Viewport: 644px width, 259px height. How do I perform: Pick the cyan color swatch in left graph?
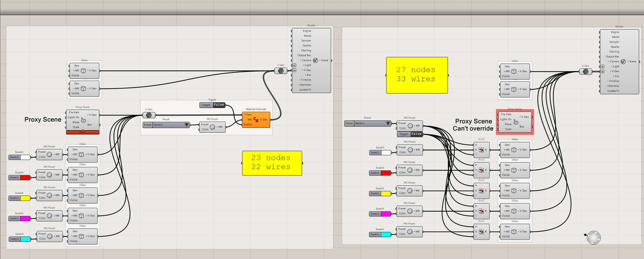pos(26,239)
